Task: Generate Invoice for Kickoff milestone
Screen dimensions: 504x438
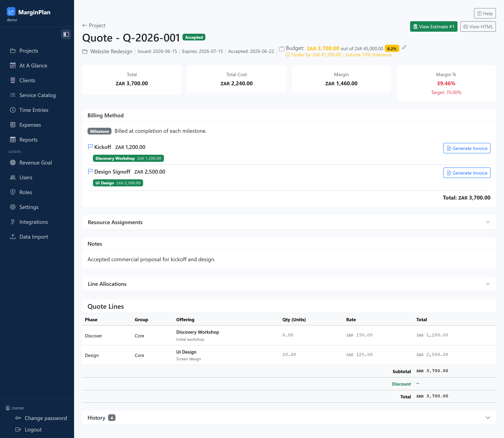Action: 467,148
